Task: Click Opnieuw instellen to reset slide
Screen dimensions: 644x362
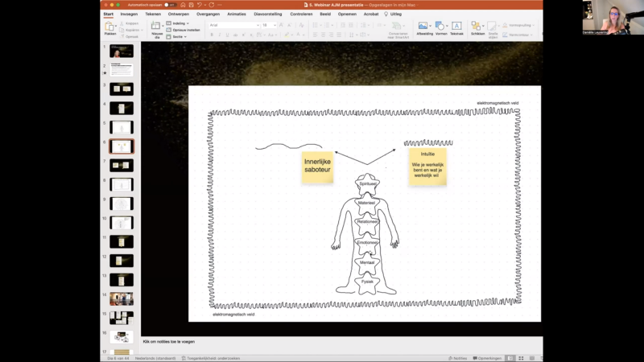Action: (187, 30)
